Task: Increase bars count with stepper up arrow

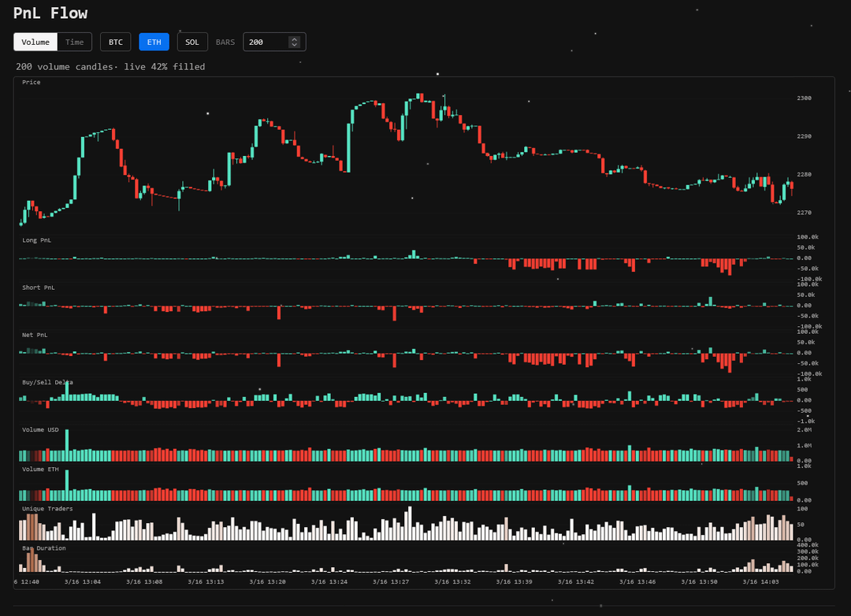Action: (x=295, y=39)
